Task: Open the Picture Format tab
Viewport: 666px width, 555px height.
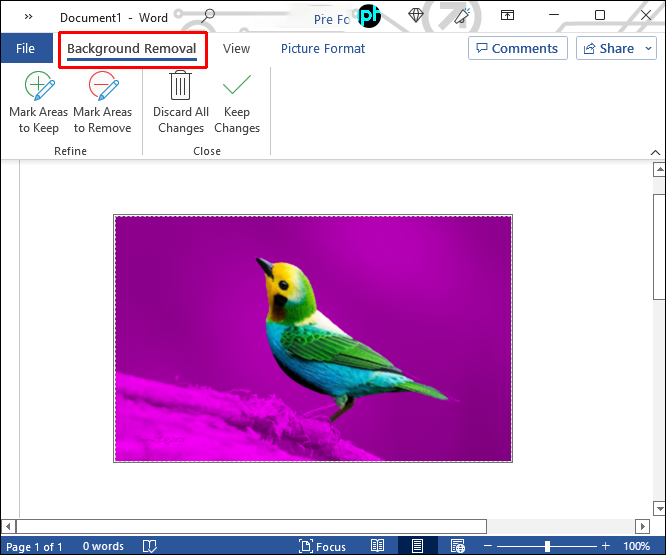Action: pyautogui.click(x=323, y=48)
